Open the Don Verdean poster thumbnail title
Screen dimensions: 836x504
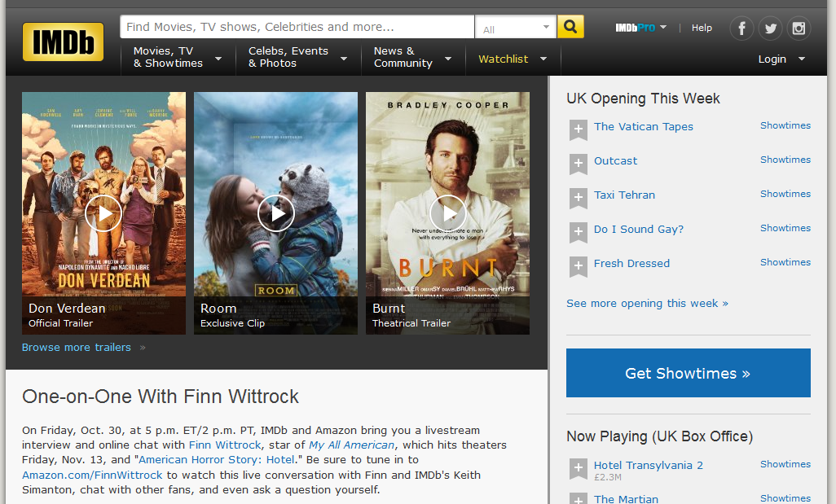67,309
